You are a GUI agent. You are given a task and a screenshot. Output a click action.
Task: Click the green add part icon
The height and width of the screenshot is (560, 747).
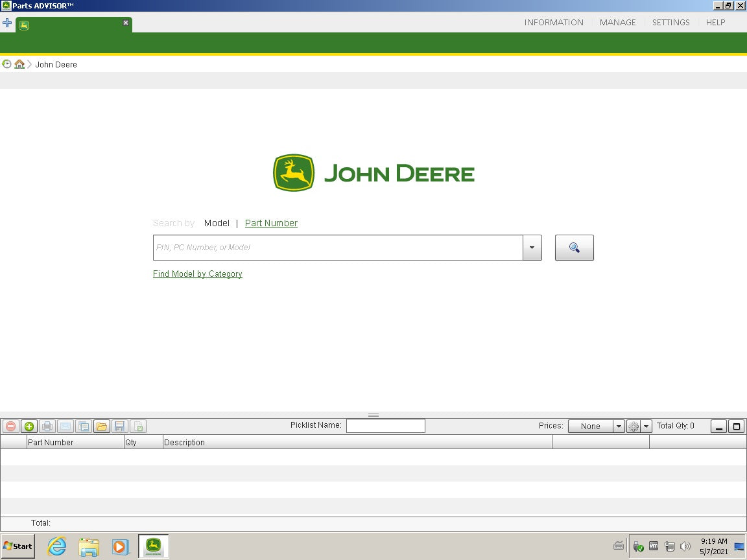click(x=29, y=426)
